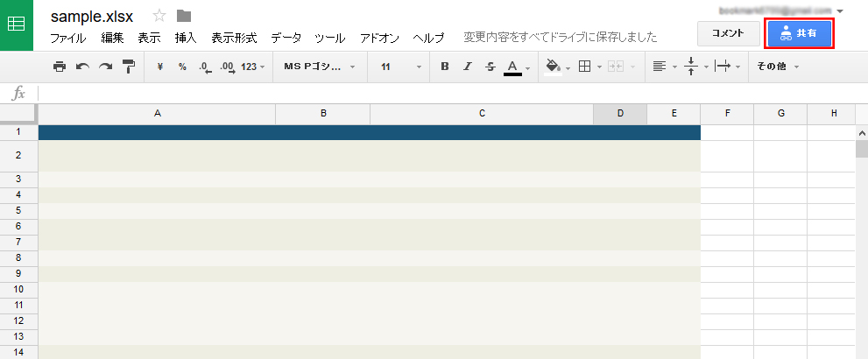Toggle italic formatting
Image resolution: width=868 pixels, height=359 pixels.
[x=467, y=67]
